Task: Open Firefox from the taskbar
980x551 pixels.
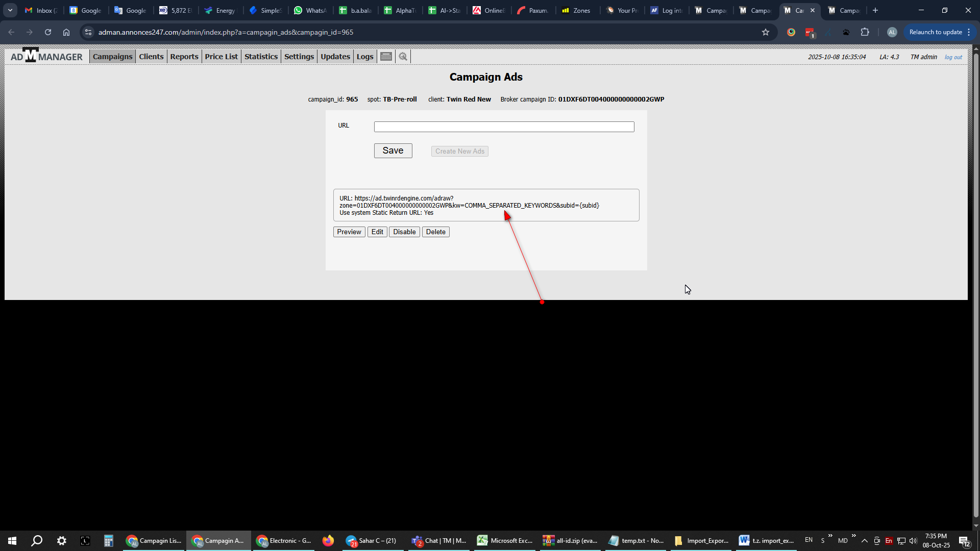Action: click(328, 541)
